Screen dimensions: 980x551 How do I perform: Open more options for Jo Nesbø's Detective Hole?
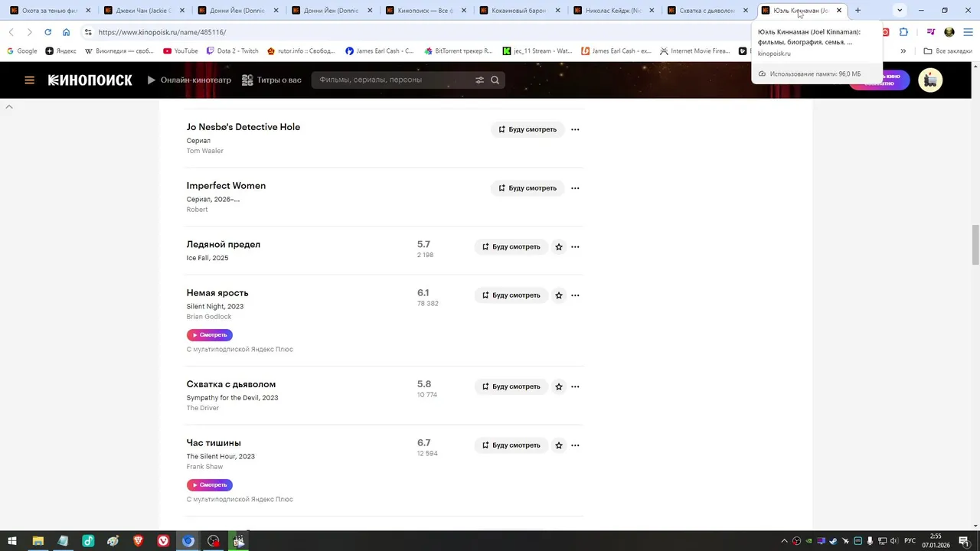575,129
